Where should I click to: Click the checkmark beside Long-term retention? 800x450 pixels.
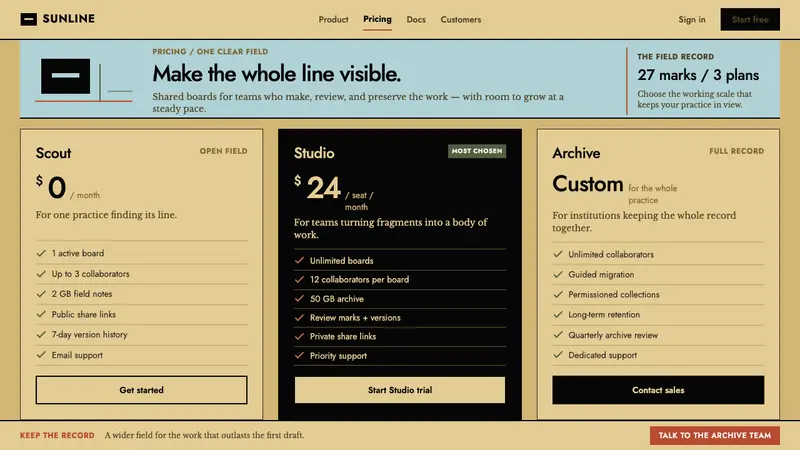(x=558, y=315)
